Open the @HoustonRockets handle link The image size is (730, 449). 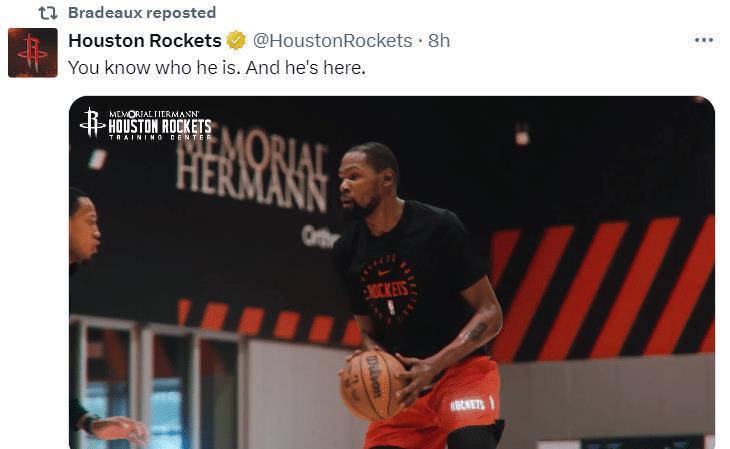pos(332,41)
